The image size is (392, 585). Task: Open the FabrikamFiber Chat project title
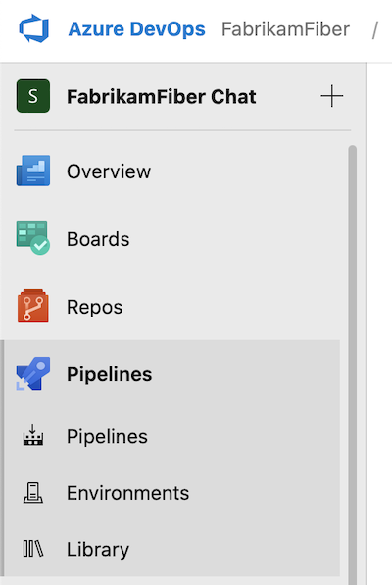[x=162, y=97]
